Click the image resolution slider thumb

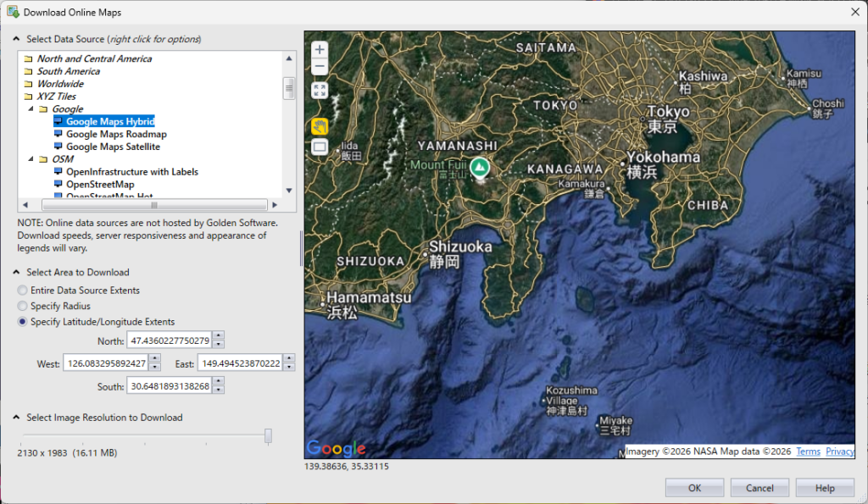click(x=268, y=436)
